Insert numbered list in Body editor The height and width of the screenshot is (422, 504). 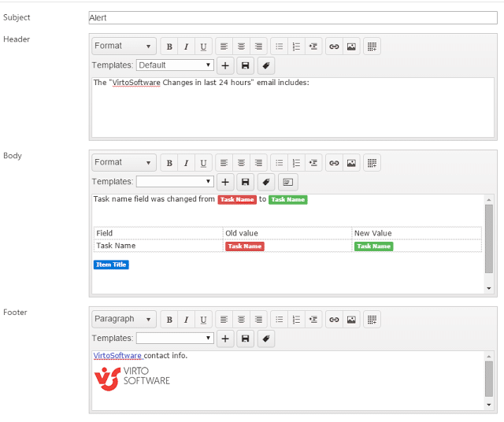click(296, 163)
